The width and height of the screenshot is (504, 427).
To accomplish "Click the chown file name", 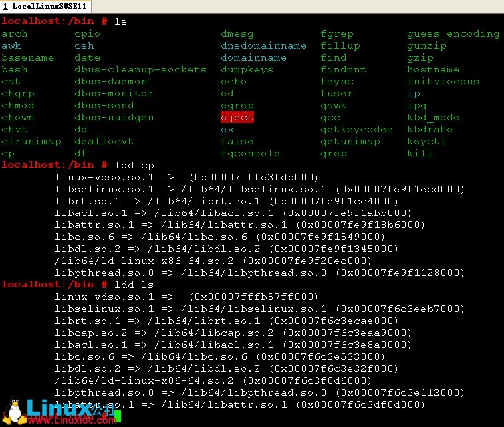I will pos(18,117).
